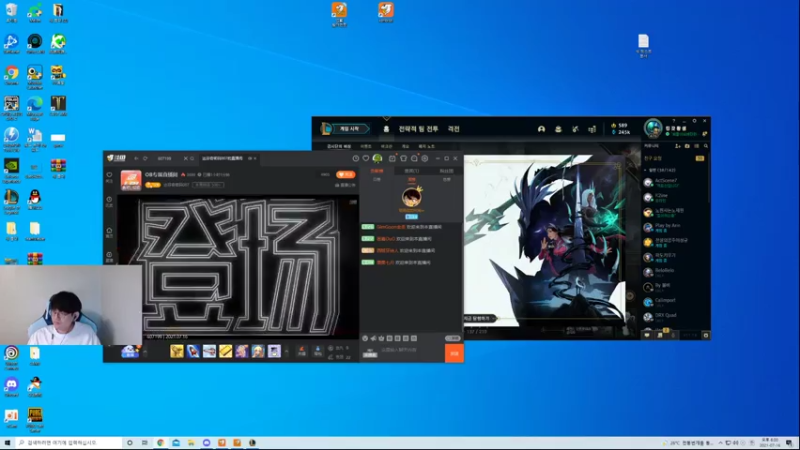The height and width of the screenshot is (450, 800).
Task: Select friend ActScene7 in League friends list
Action: pos(674,182)
